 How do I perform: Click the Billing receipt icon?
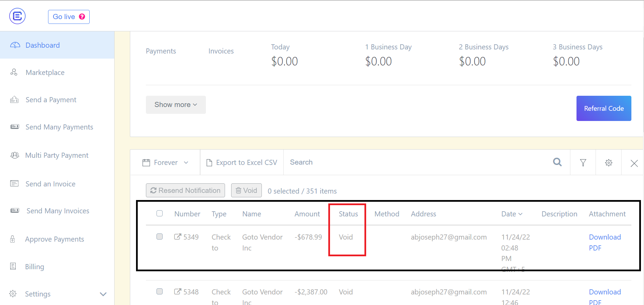(x=13, y=266)
